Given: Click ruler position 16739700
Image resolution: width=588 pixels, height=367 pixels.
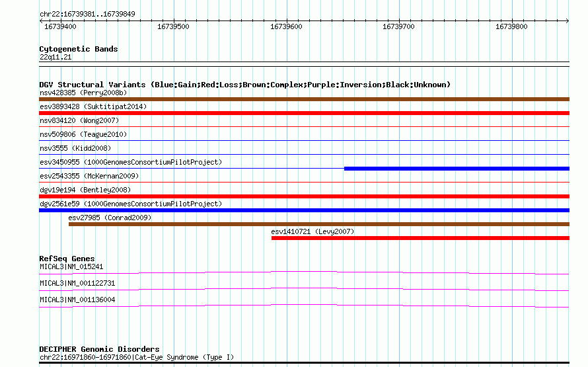Looking at the screenshot, I should pyautogui.click(x=398, y=26).
